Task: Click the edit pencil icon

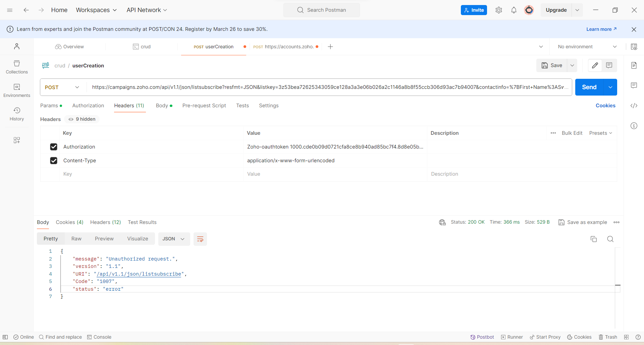Action: (x=595, y=65)
